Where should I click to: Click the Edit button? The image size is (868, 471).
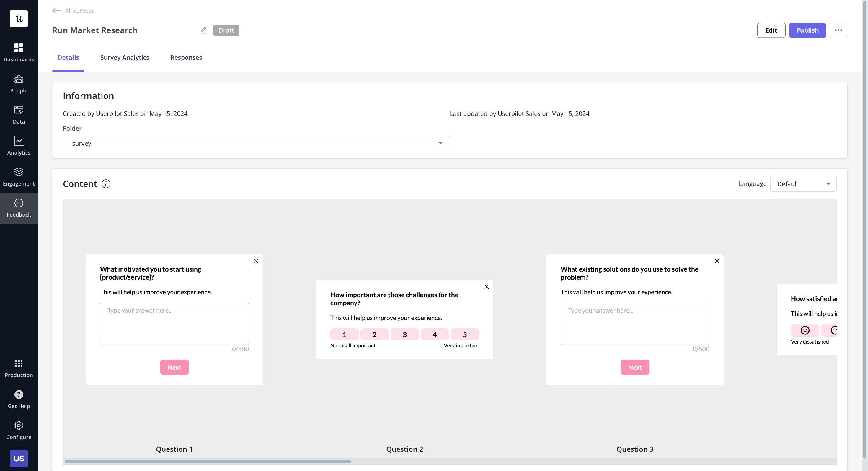pos(771,30)
